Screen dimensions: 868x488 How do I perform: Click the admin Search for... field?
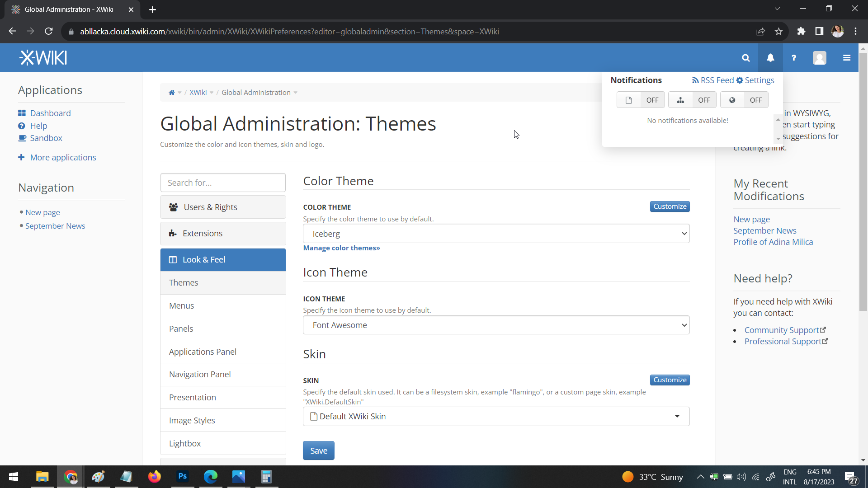(x=223, y=183)
